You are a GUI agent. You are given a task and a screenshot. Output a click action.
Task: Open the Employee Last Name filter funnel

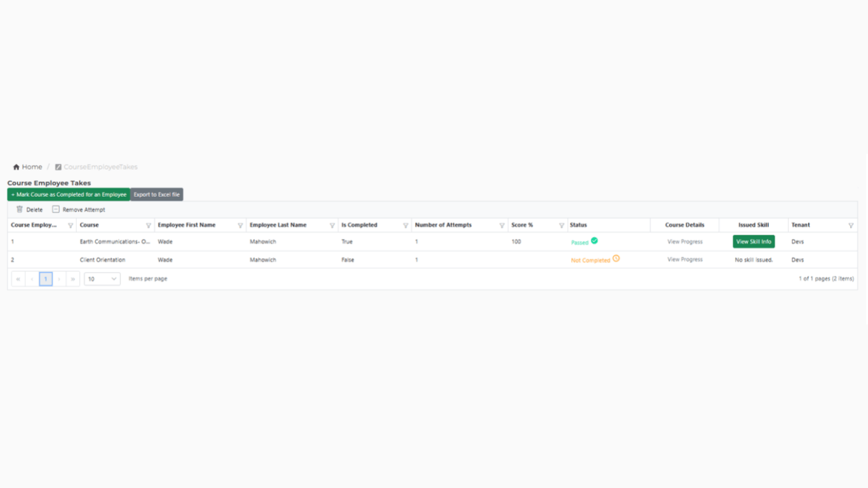click(x=332, y=225)
